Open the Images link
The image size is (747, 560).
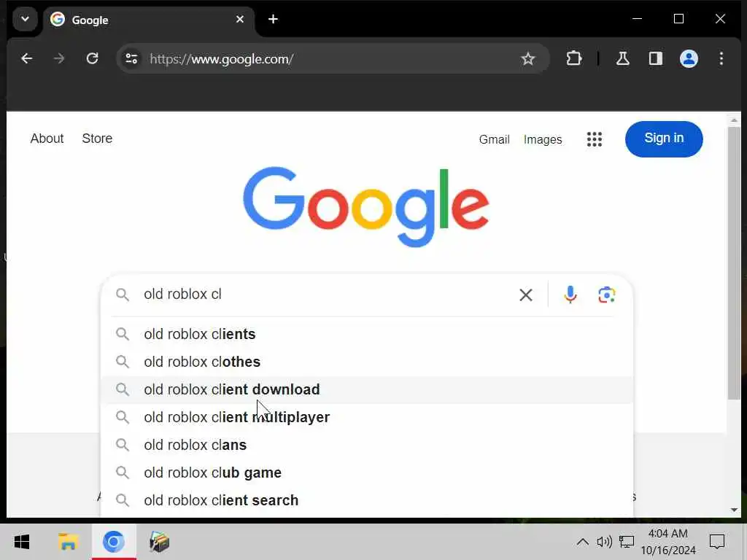click(x=543, y=139)
